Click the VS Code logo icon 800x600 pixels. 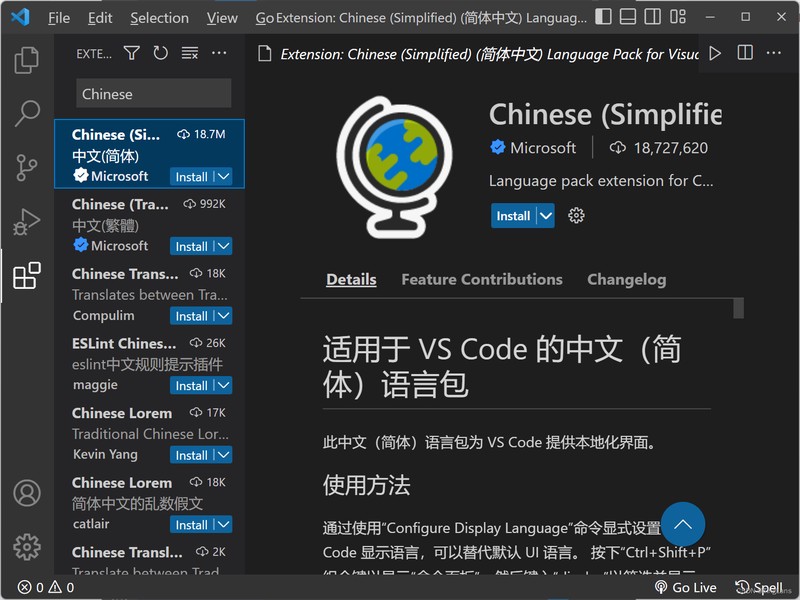tap(20, 17)
